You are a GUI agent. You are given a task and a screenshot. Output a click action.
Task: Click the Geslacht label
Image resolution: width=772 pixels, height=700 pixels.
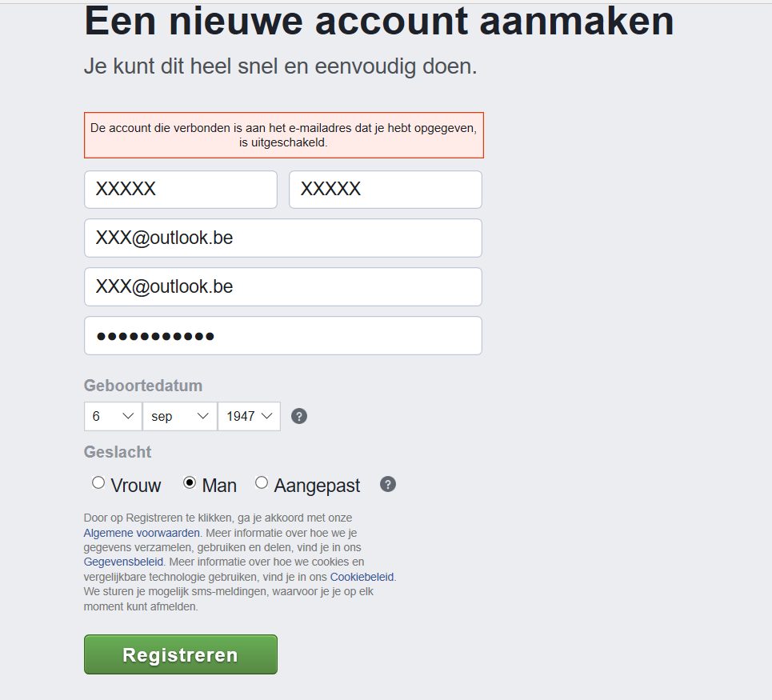pos(118,452)
